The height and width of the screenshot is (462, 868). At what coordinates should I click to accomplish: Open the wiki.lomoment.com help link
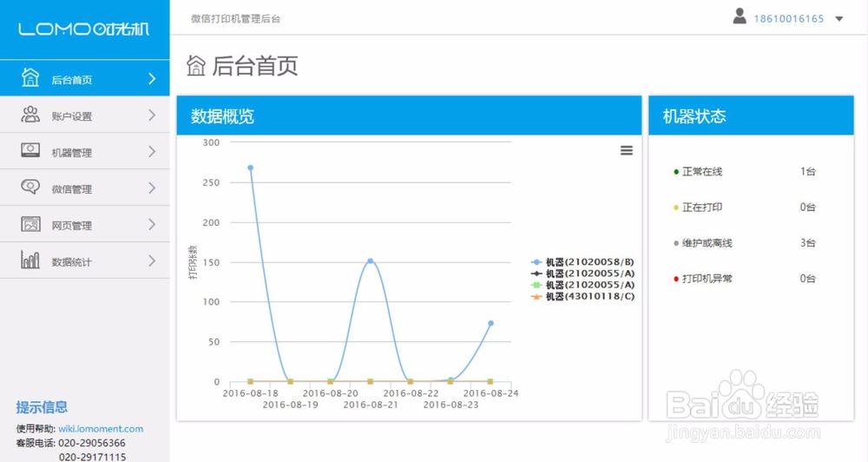point(101,429)
